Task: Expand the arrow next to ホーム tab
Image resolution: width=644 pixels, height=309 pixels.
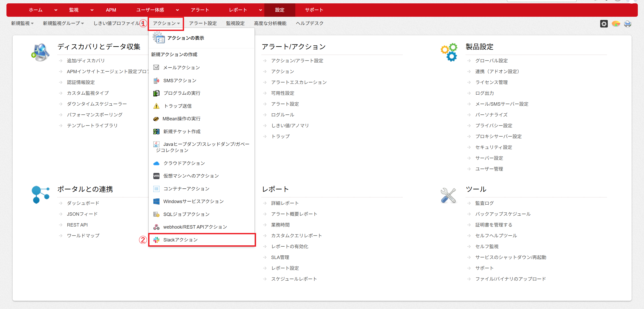Action: click(56, 10)
